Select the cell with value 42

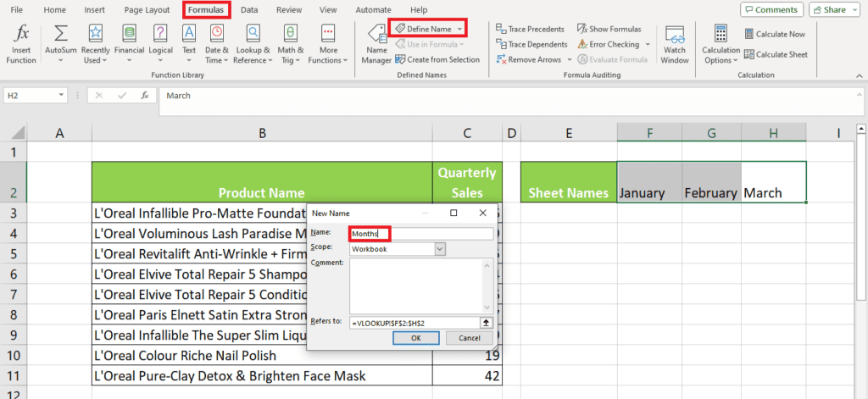(468, 376)
